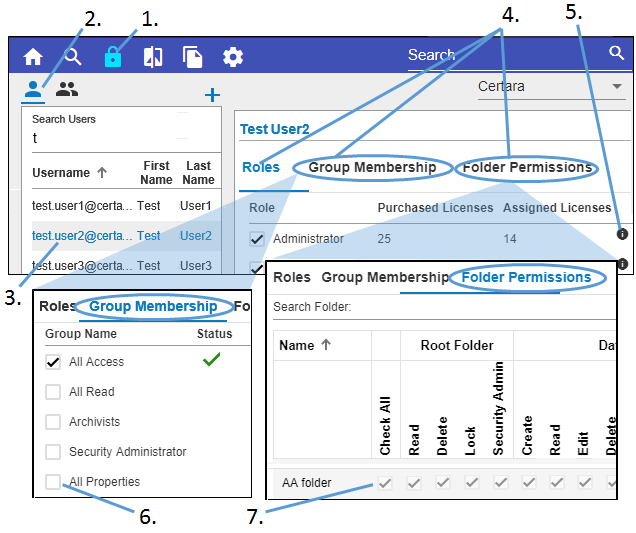Click the Assigned Licenses column header

557,208
